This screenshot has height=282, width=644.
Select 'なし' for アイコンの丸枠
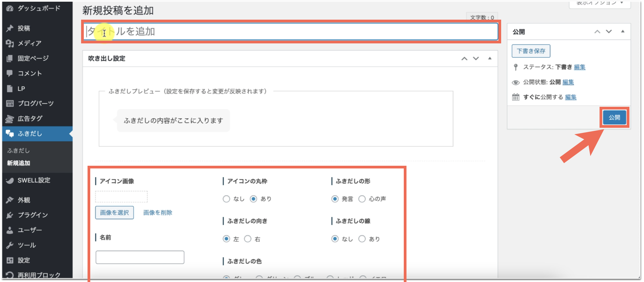click(226, 199)
